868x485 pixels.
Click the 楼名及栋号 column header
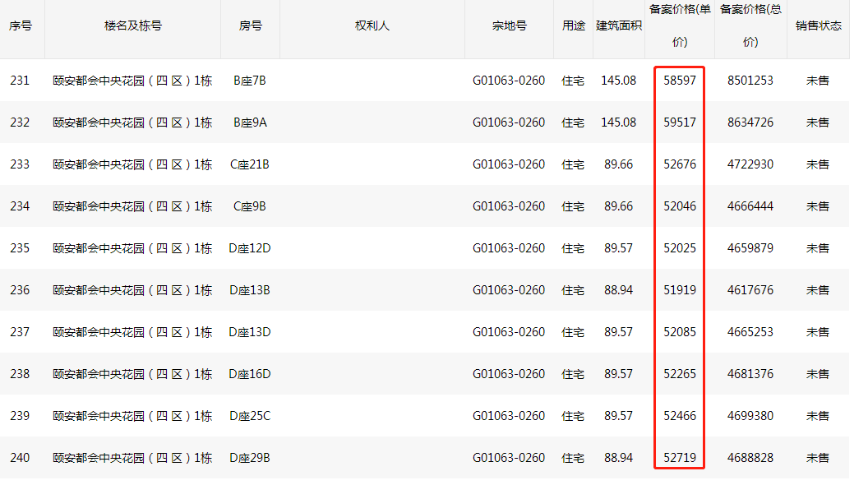coord(133,26)
